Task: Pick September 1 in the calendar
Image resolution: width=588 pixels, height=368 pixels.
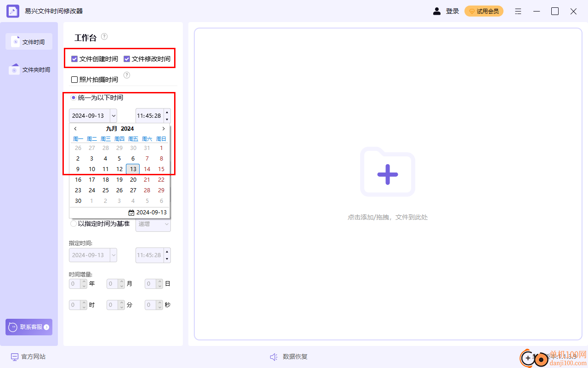Action: [x=161, y=148]
